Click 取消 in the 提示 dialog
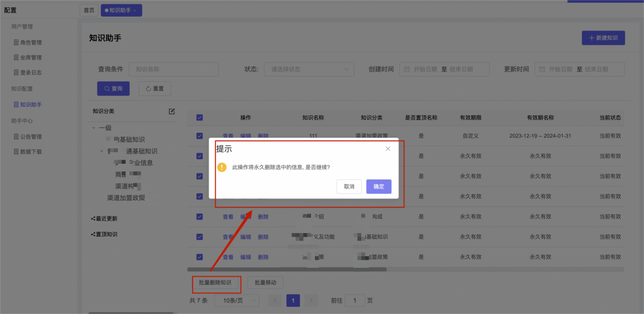 (x=349, y=186)
